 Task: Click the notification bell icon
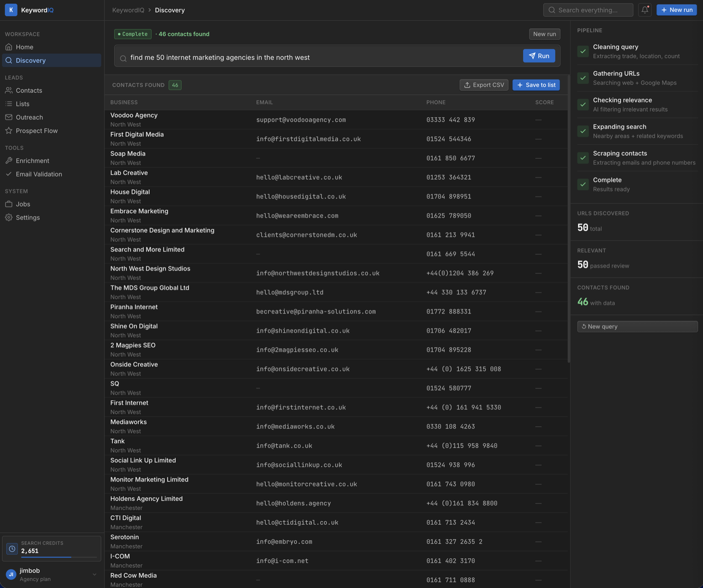click(645, 10)
